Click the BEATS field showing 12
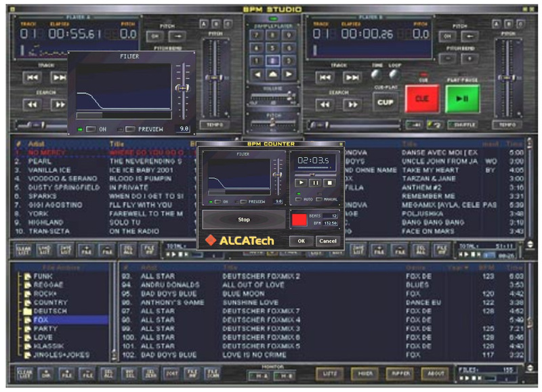 point(330,216)
